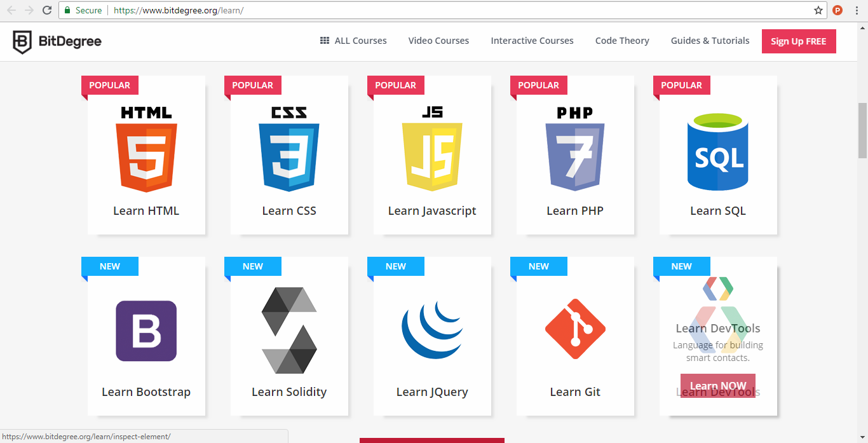868x443 pixels.
Task: Click the Sign Up FREE button
Action: [x=799, y=41]
